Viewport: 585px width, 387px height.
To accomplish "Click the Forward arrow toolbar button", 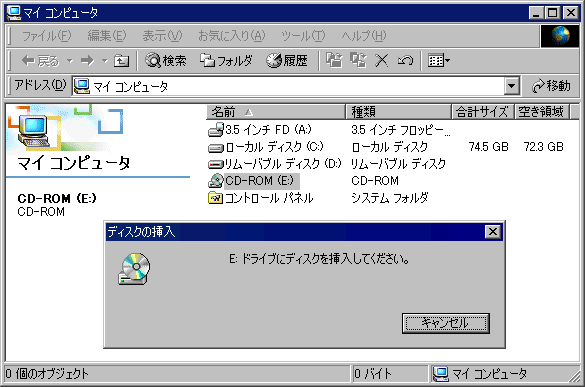I will point(88,60).
